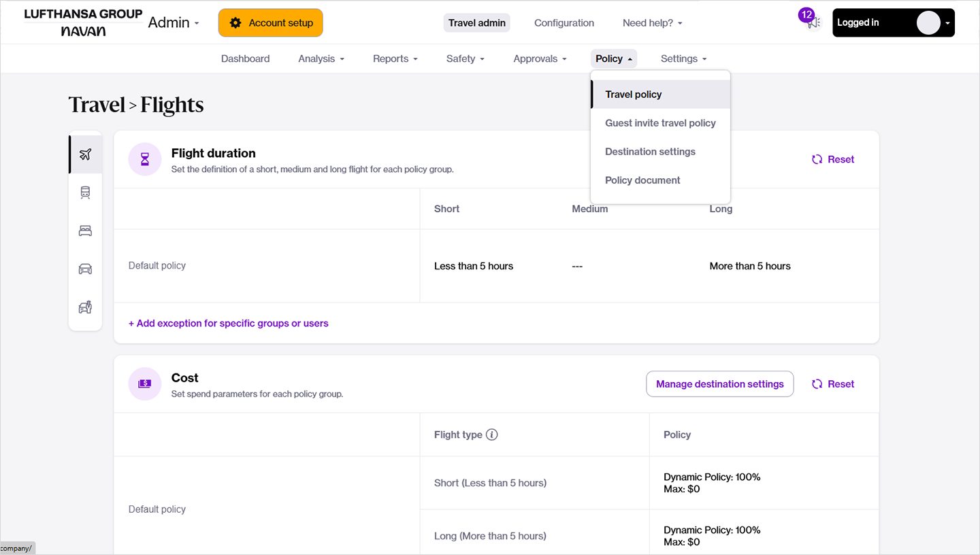The image size is (980, 555).
Task: Expand the Admin dropdown
Action: pos(174,22)
